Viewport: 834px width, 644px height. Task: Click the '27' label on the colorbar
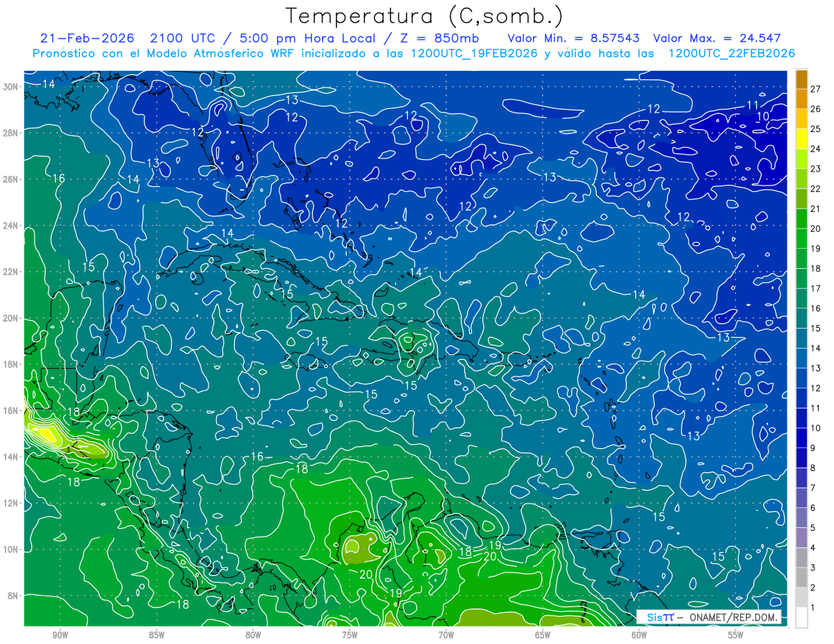tap(816, 89)
